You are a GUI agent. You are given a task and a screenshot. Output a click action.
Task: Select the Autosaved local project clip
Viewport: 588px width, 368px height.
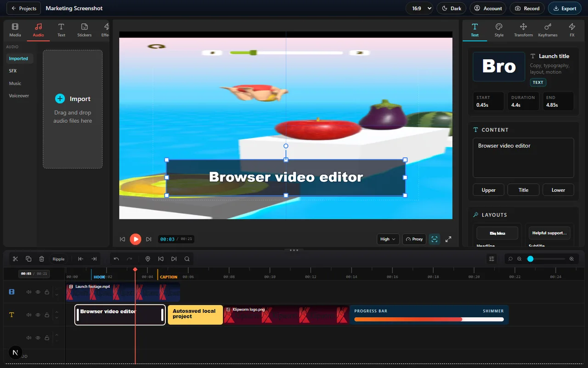[x=195, y=315]
